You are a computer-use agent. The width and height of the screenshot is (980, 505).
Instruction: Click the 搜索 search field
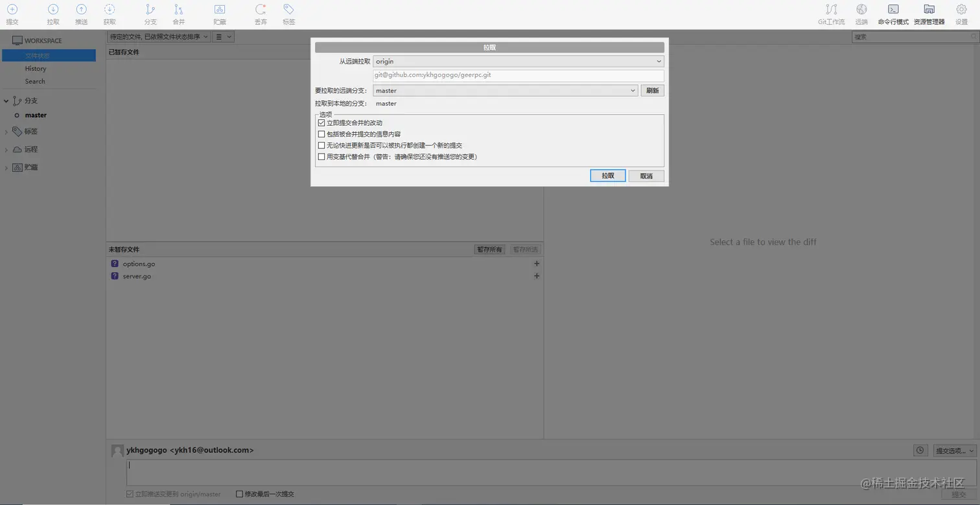coord(914,37)
